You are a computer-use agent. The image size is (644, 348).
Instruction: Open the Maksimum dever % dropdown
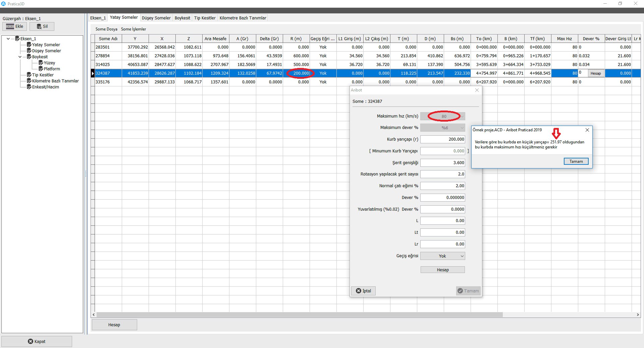pos(442,128)
